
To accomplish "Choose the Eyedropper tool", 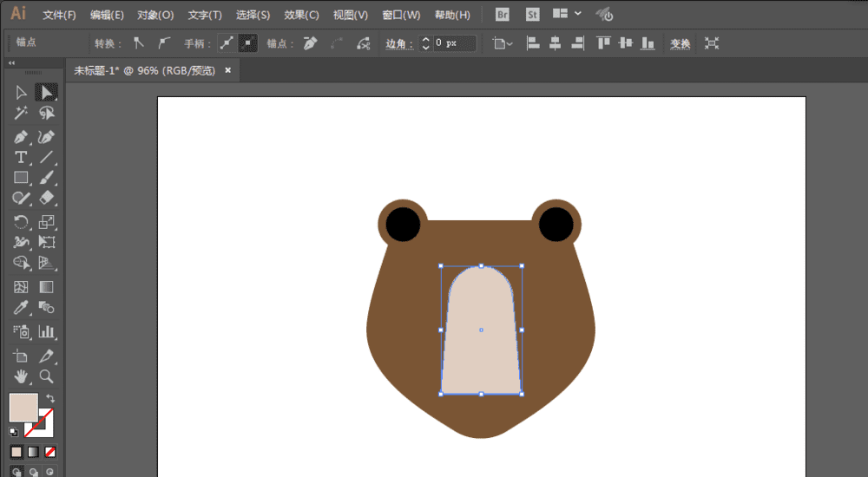I will [x=21, y=308].
